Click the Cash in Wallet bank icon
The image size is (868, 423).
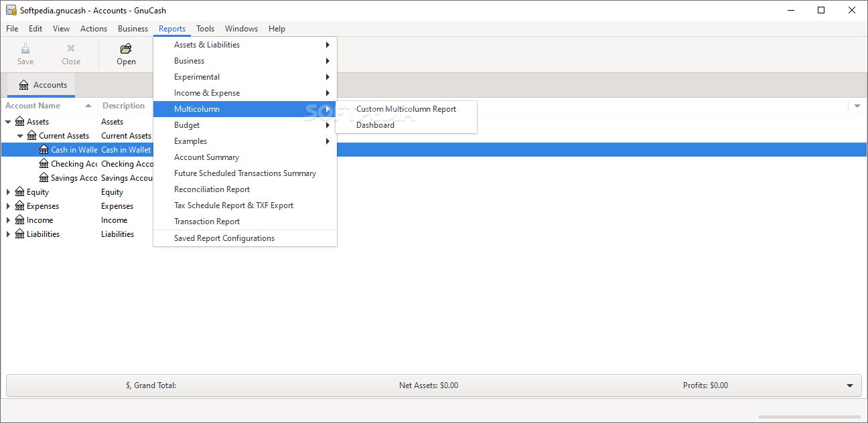click(44, 150)
